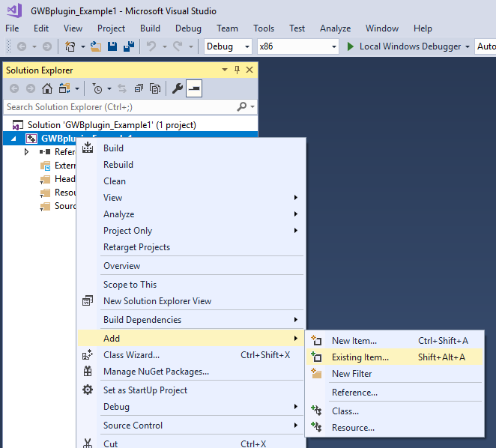
Task: Open the search options dropdown arrow
Action: tap(252, 107)
